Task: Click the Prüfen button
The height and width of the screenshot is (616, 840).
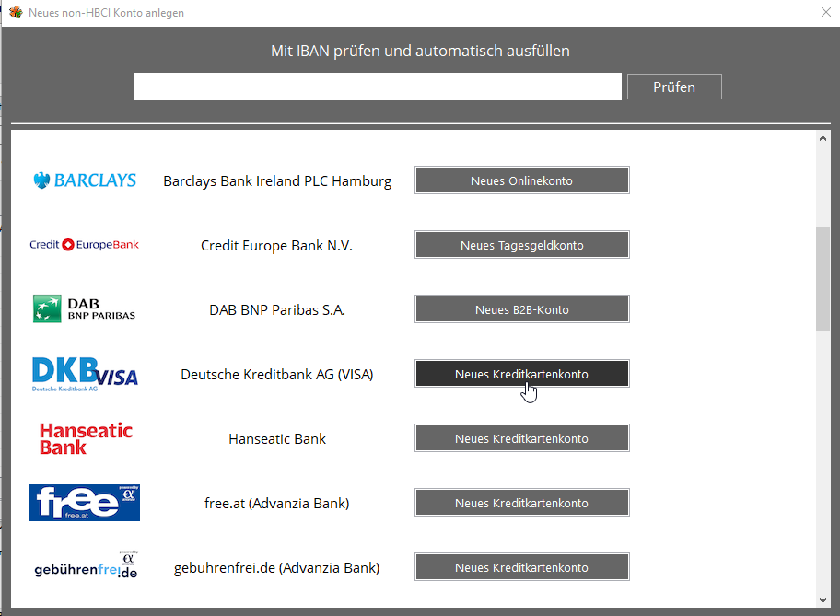Action: tap(674, 87)
